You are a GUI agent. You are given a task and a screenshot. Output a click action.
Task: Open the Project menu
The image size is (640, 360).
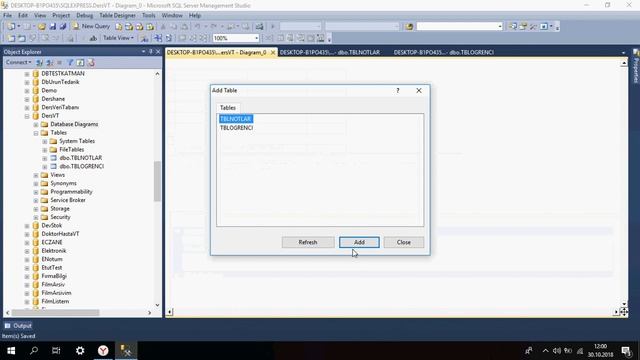pos(61,15)
